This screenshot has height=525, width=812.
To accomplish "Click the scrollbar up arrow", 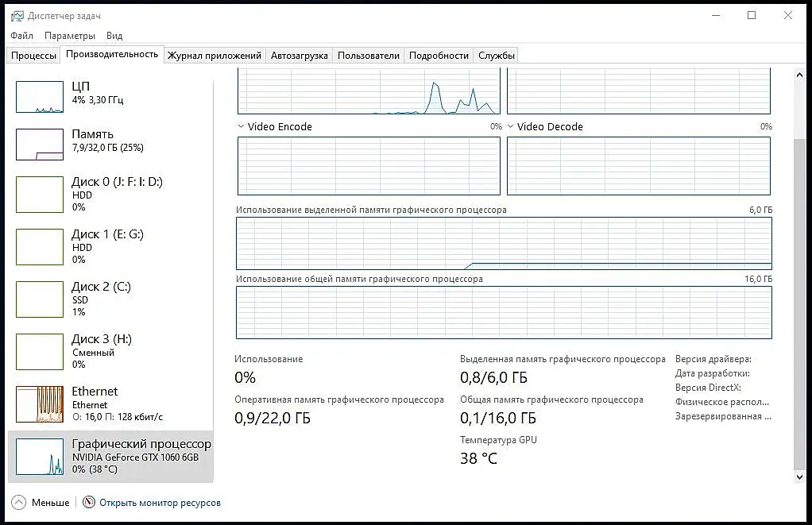I will tap(799, 75).
